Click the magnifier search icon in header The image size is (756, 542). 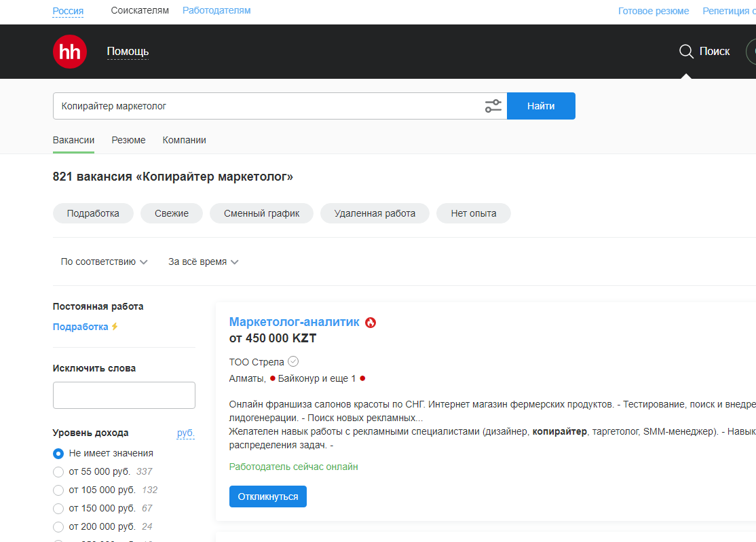pos(686,52)
